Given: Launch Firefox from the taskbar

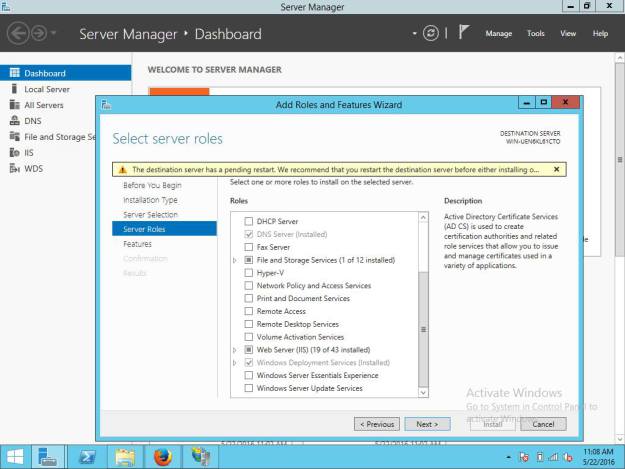Looking at the screenshot, I should [x=163, y=457].
